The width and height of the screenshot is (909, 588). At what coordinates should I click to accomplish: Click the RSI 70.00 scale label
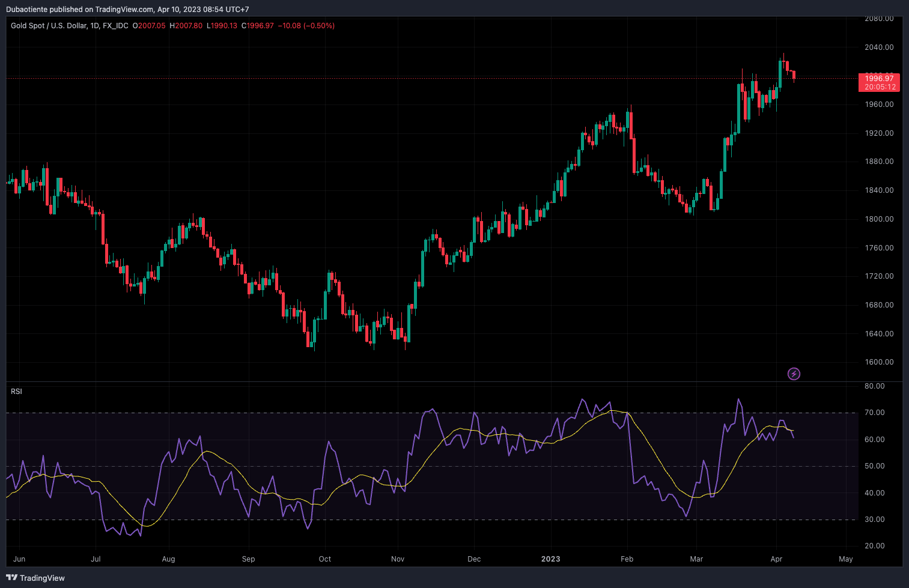(x=875, y=413)
